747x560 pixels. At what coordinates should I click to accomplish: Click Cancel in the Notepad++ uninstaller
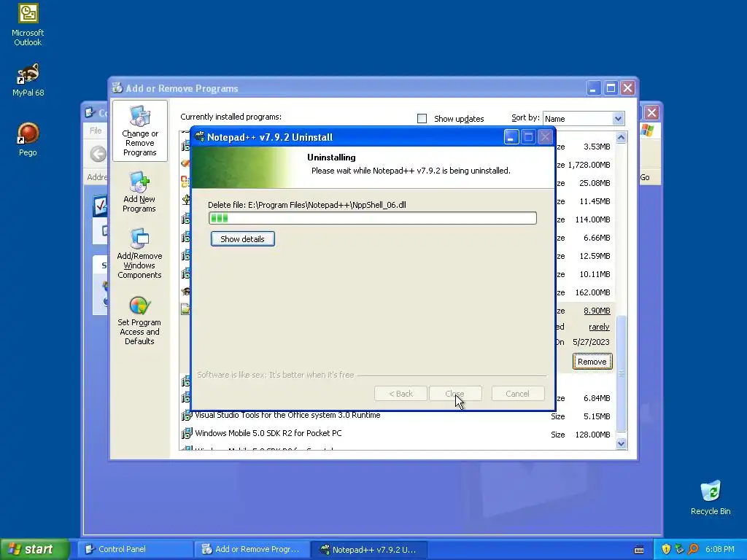click(518, 394)
